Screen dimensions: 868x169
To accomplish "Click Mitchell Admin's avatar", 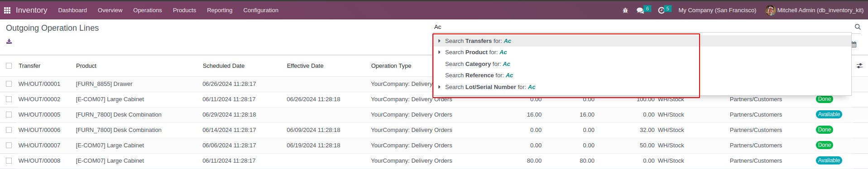I will click(x=770, y=10).
